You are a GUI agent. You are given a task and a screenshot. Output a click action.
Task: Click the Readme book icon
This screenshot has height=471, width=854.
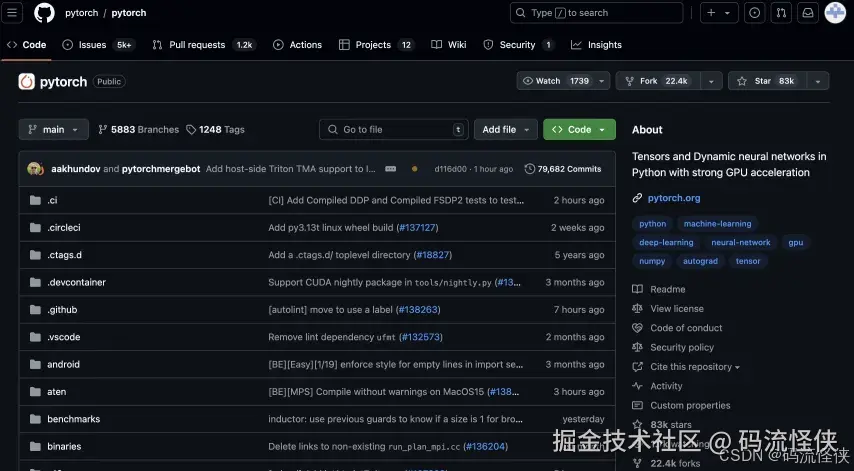tap(637, 289)
